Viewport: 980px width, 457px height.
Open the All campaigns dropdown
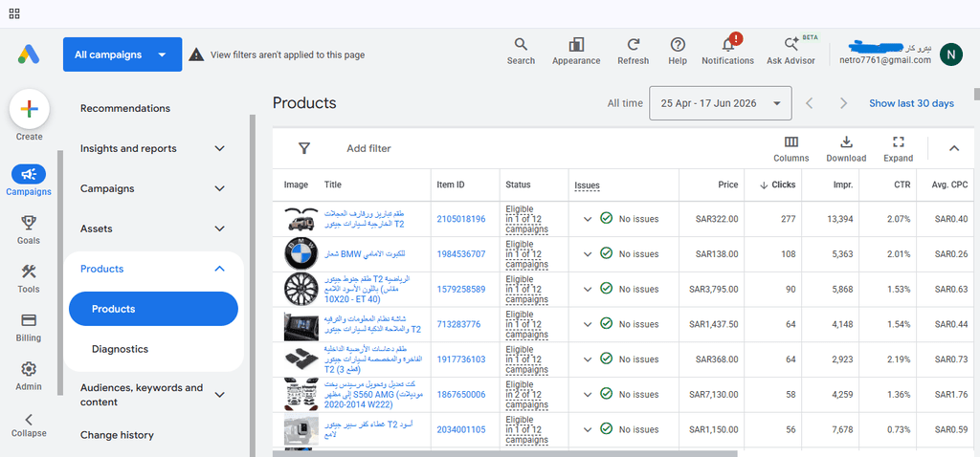tap(122, 54)
